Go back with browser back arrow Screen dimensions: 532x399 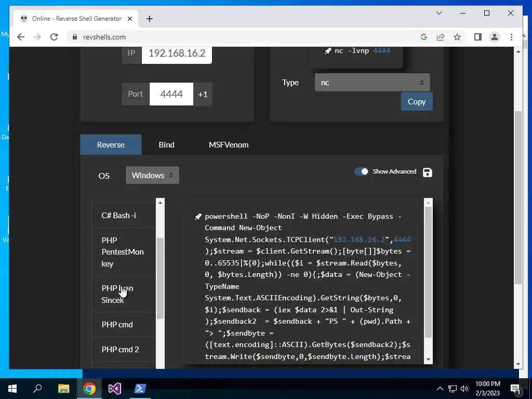21,37
